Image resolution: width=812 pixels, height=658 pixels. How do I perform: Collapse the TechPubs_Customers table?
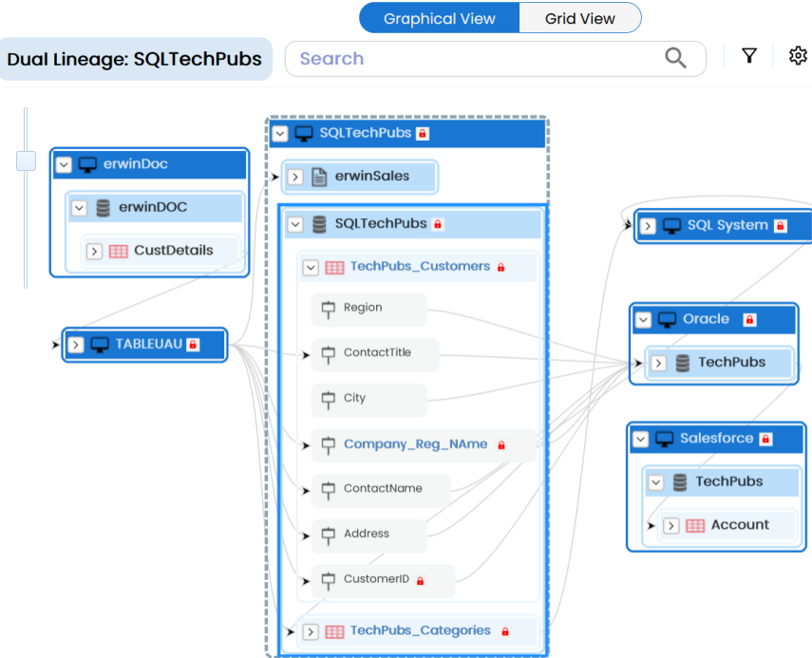310,268
